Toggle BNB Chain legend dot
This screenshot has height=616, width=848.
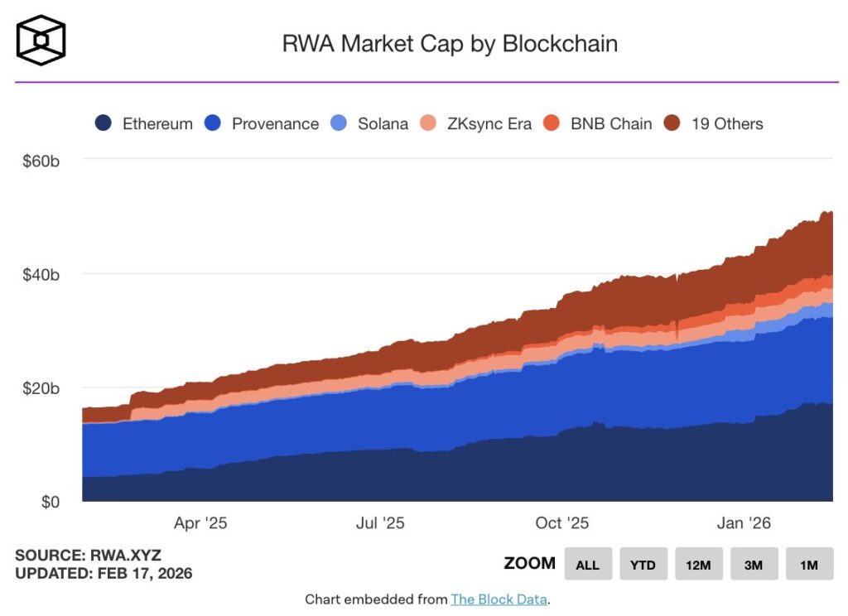coord(552,123)
